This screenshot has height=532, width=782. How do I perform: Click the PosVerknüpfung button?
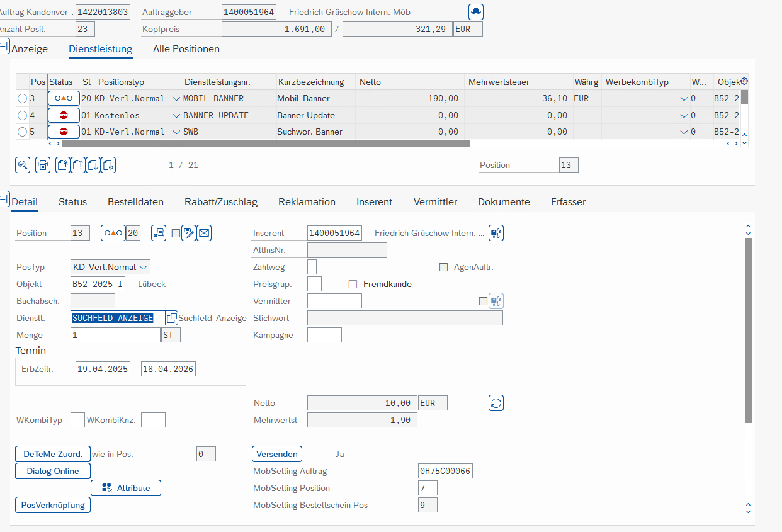pos(53,505)
